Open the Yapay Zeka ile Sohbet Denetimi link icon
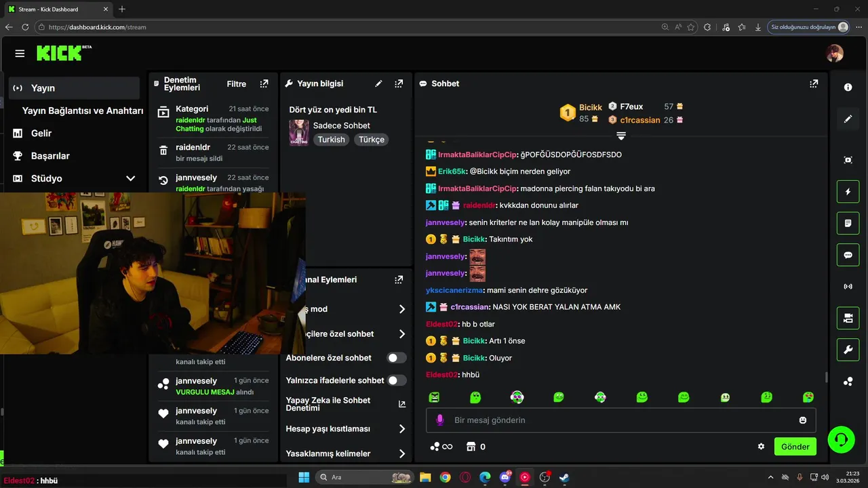 402,404
